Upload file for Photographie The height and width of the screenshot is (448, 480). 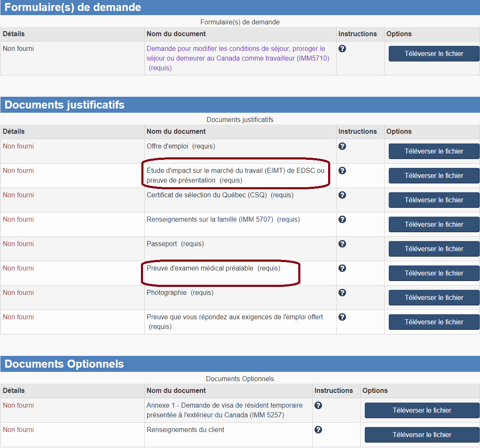coord(434,298)
